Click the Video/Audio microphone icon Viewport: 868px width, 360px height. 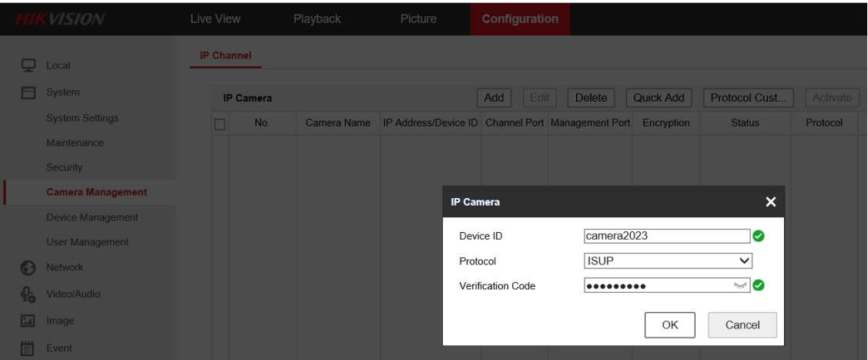tap(26, 294)
